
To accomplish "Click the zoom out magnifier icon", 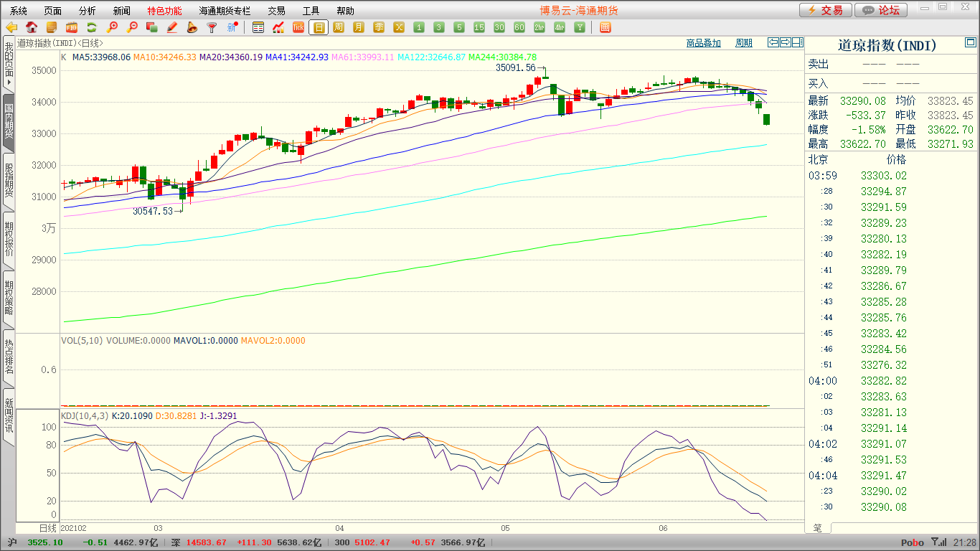I will click(x=132, y=27).
